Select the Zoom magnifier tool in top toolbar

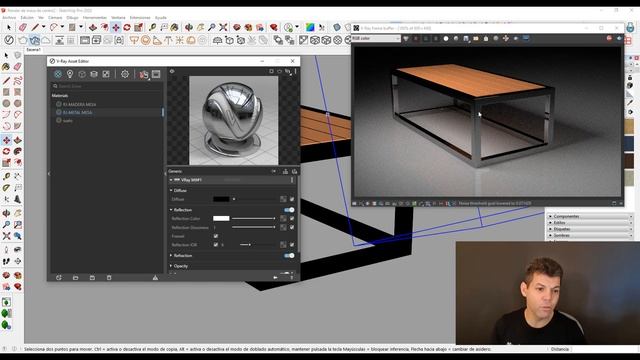[211, 27]
